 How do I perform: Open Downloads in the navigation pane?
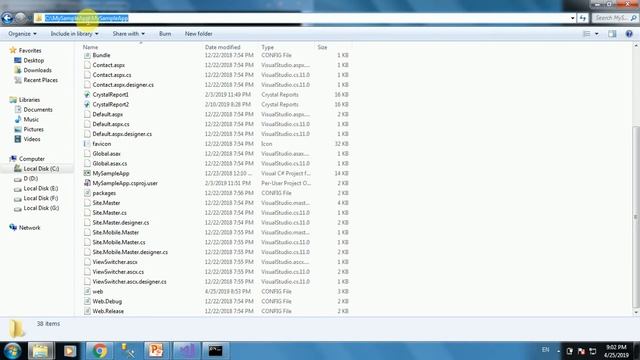[38, 70]
